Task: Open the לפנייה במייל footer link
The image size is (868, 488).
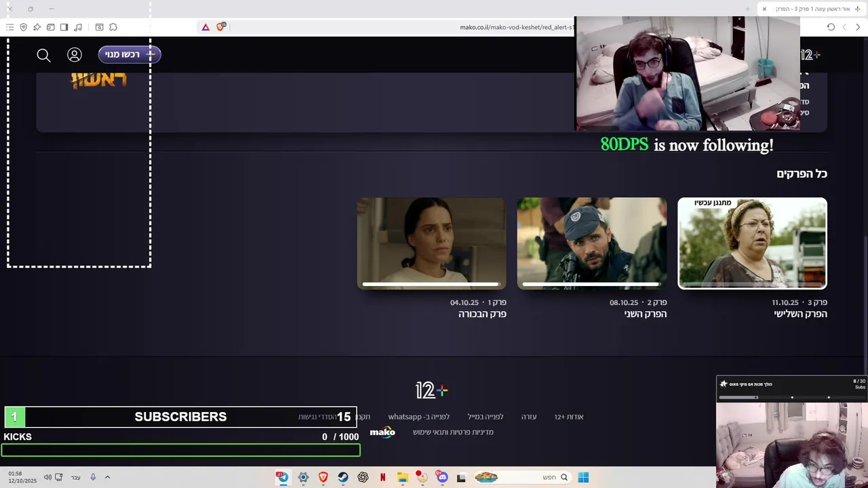Action: click(x=486, y=417)
